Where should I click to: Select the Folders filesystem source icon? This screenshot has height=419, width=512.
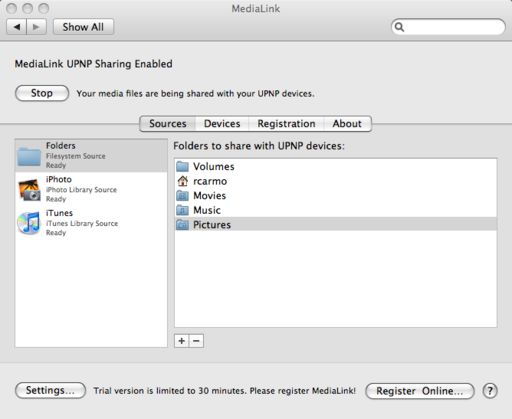29,156
